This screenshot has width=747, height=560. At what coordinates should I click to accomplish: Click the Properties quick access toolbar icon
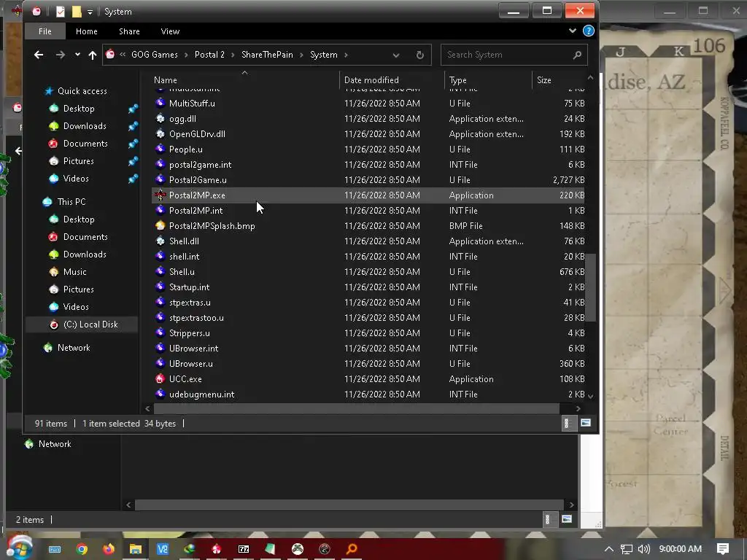(60, 12)
